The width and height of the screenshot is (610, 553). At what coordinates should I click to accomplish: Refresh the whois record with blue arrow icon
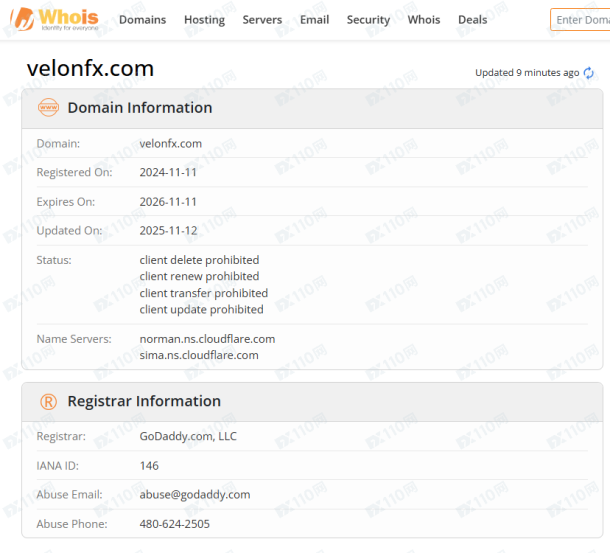pos(589,73)
